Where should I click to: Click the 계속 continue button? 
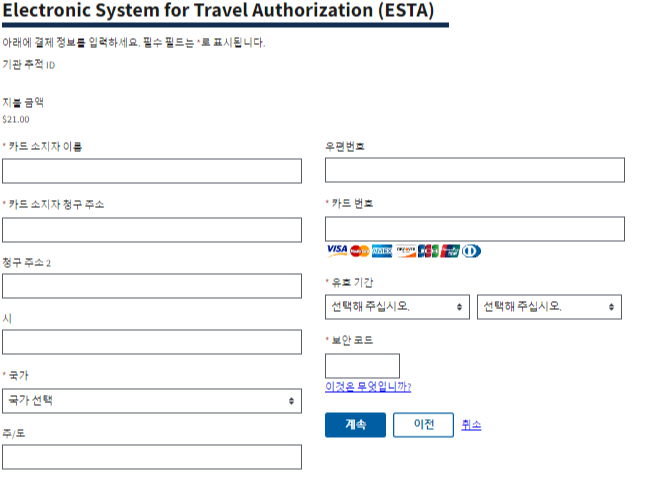tap(355, 425)
